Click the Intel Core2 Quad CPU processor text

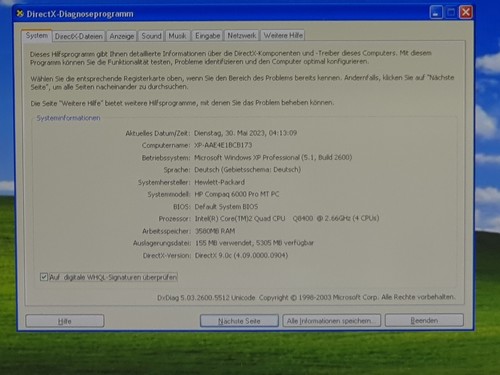click(x=287, y=218)
